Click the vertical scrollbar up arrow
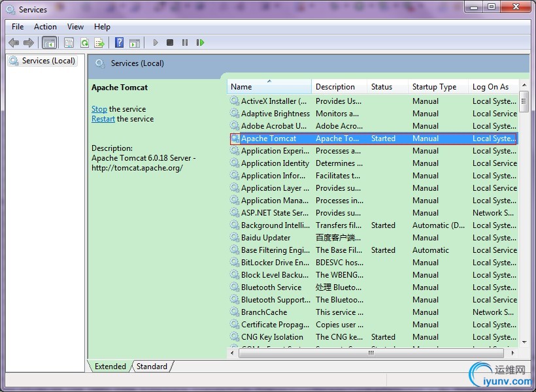Screen dimensions: 536x392 [524, 85]
